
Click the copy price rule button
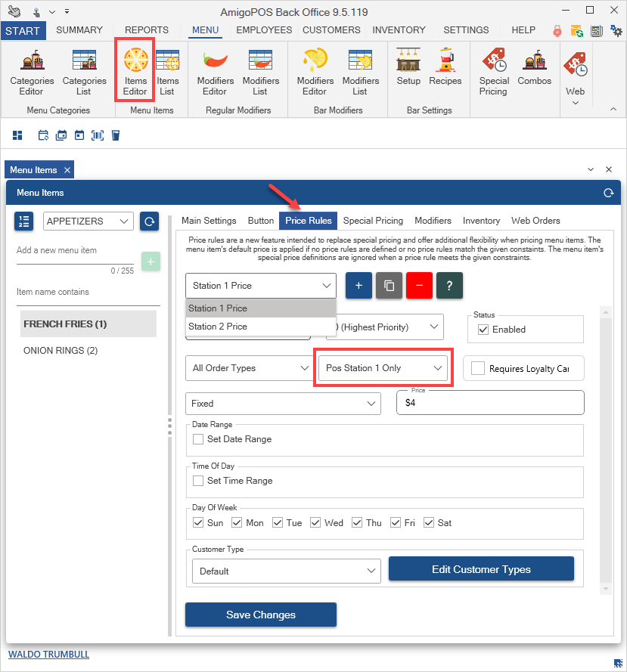click(x=389, y=286)
